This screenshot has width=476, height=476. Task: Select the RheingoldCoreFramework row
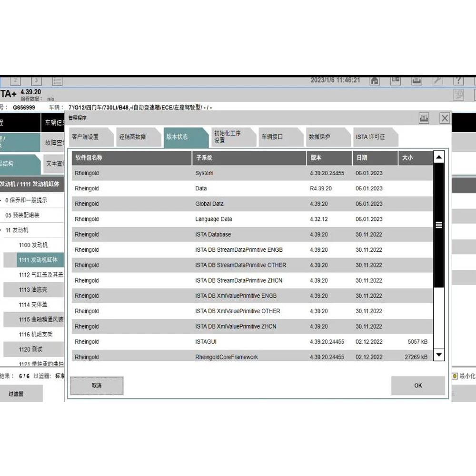[x=252, y=356]
